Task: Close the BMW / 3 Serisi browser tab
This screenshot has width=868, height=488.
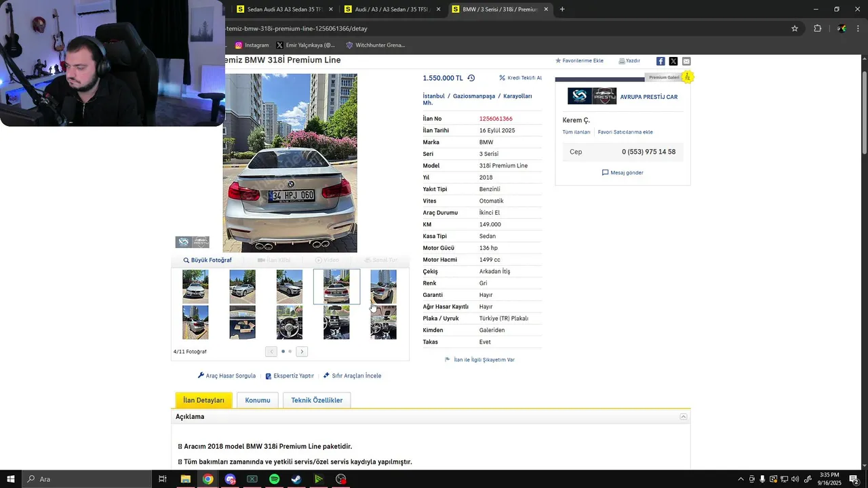Action: (x=546, y=9)
